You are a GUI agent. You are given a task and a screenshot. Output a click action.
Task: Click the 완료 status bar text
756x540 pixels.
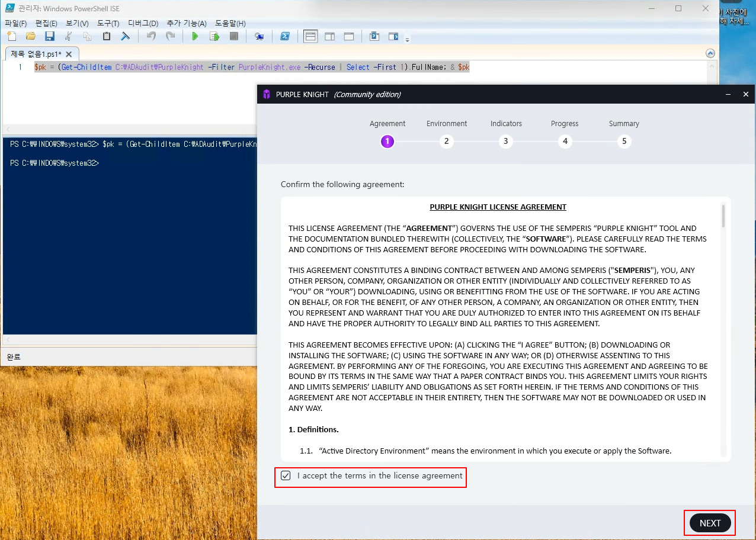(x=14, y=357)
